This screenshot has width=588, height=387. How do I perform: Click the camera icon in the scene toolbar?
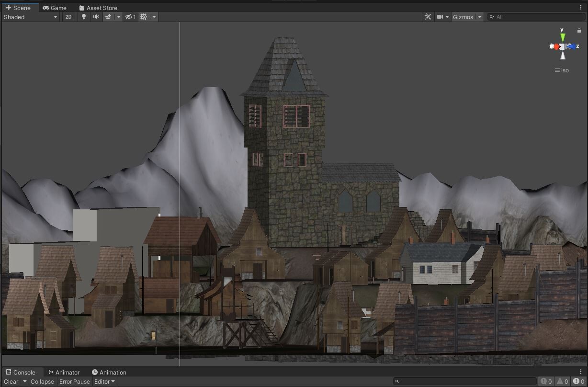point(440,17)
